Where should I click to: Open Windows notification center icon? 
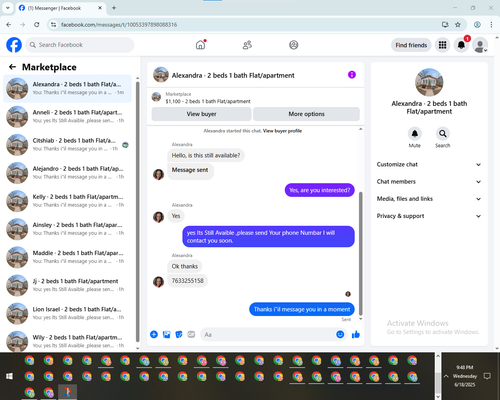487,376
